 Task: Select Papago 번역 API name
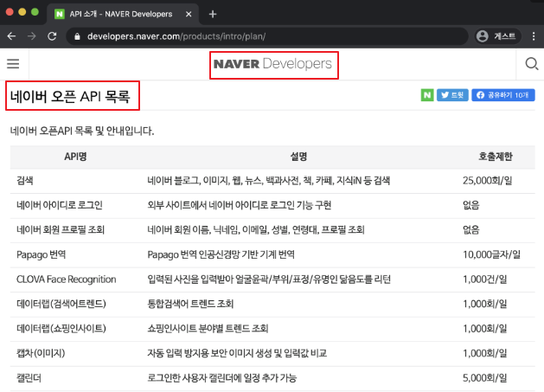tap(41, 254)
